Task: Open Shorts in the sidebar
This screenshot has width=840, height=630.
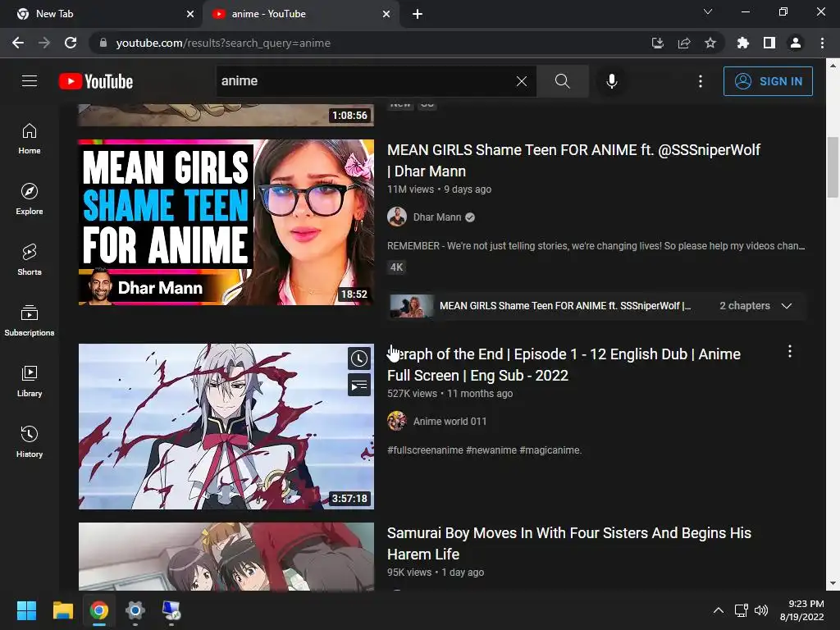Action: 30,260
